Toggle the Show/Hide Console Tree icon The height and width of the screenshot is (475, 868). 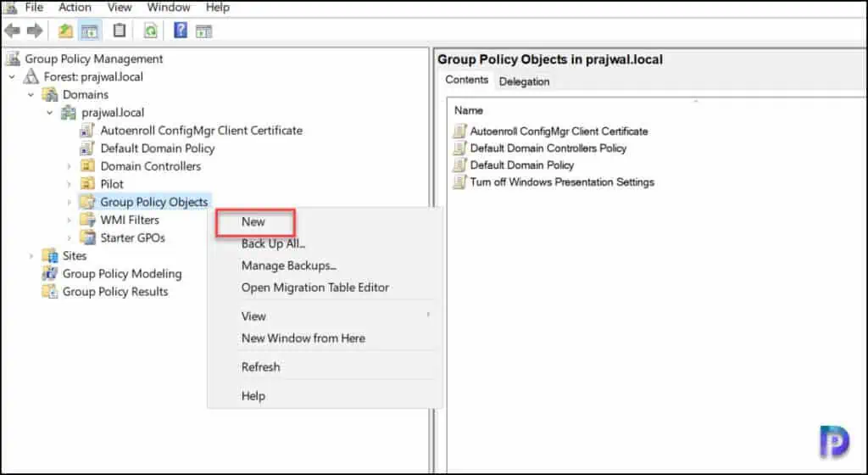pos(90,31)
